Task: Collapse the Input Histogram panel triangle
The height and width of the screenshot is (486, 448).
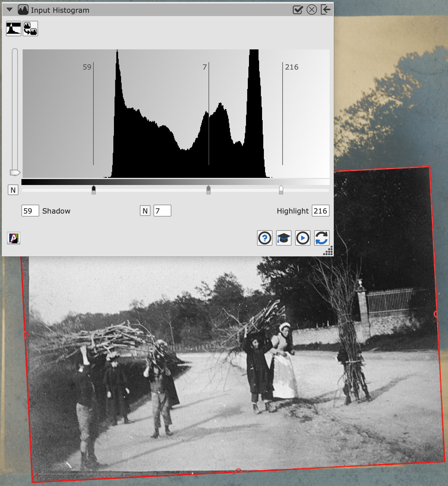Action: [x=10, y=10]
